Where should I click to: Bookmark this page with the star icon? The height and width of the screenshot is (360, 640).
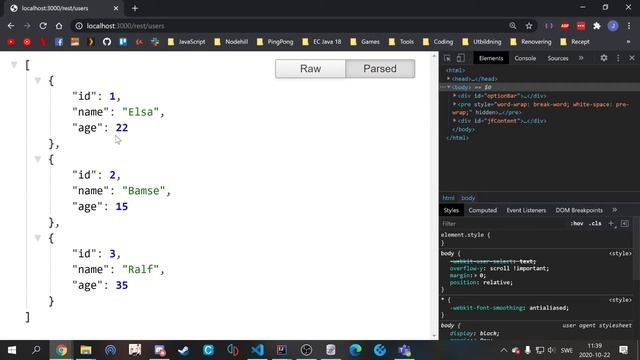pos(529,26)
